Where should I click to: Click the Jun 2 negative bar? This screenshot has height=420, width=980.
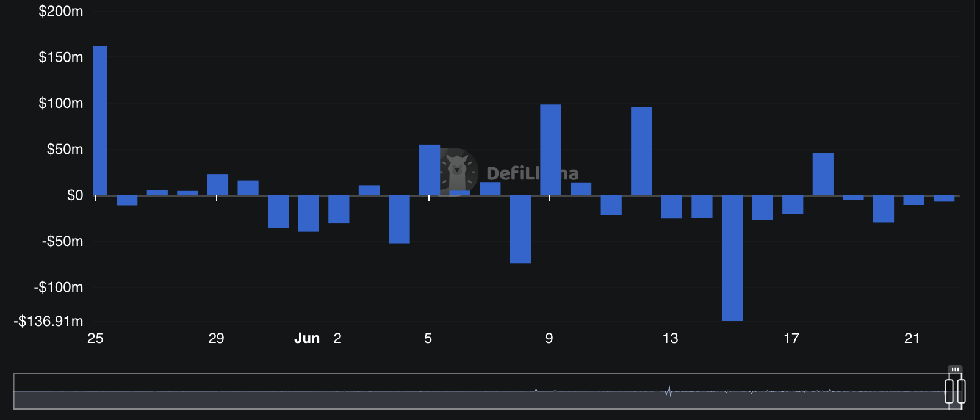point(339,209)
